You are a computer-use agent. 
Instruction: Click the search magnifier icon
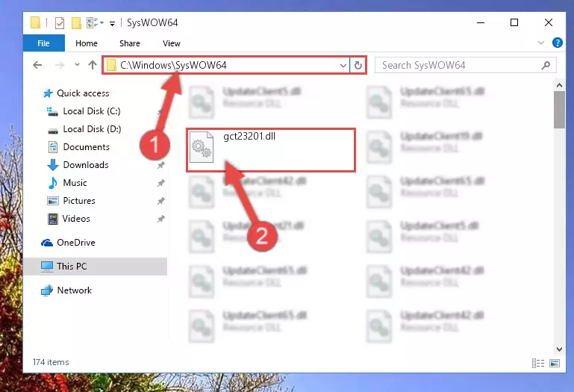(546, 65)
